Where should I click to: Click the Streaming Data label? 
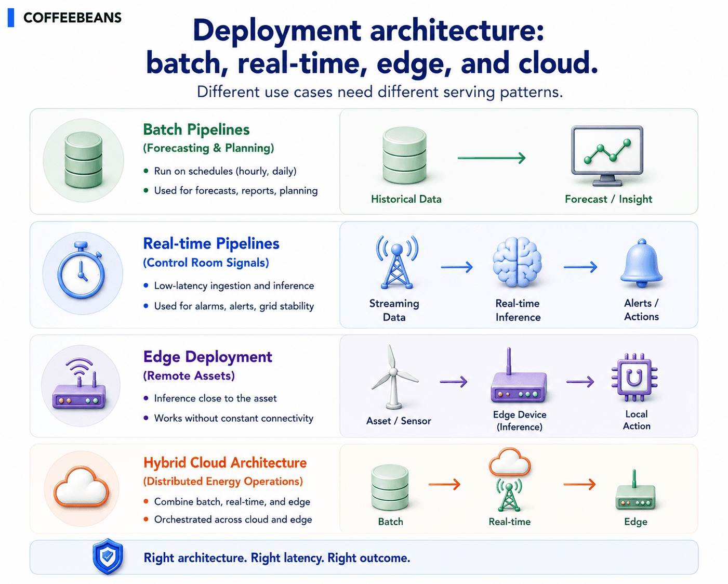coord(394,310)
